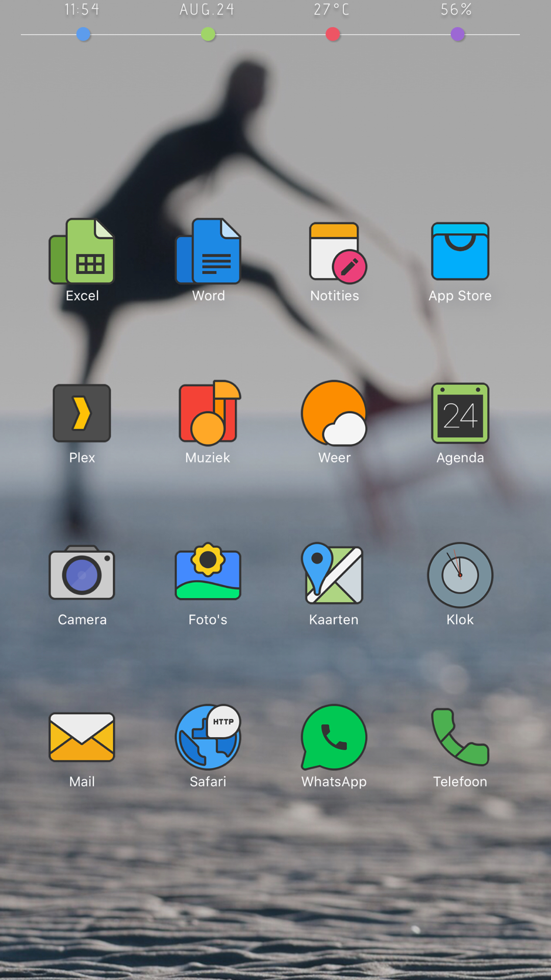Screen dimensions: 551x980
Task: Open the Excel app
Action: [82, 251]
